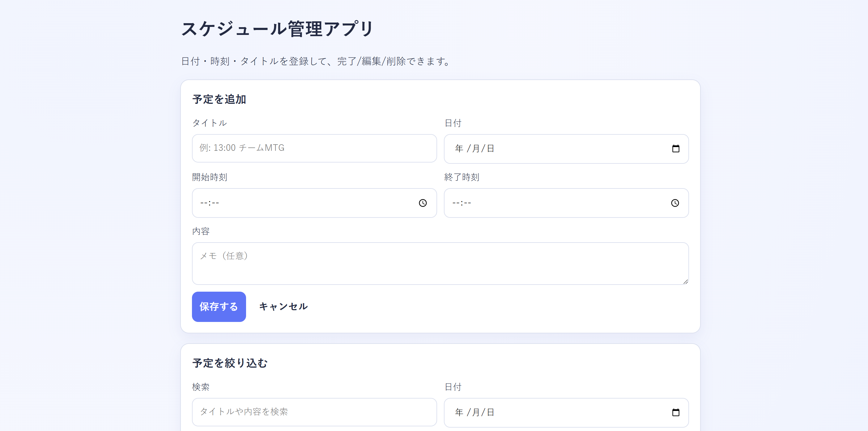This screenshot has height=431, width=868.
Task: Select 月 segment in filter date field
Action: [476, 412]
